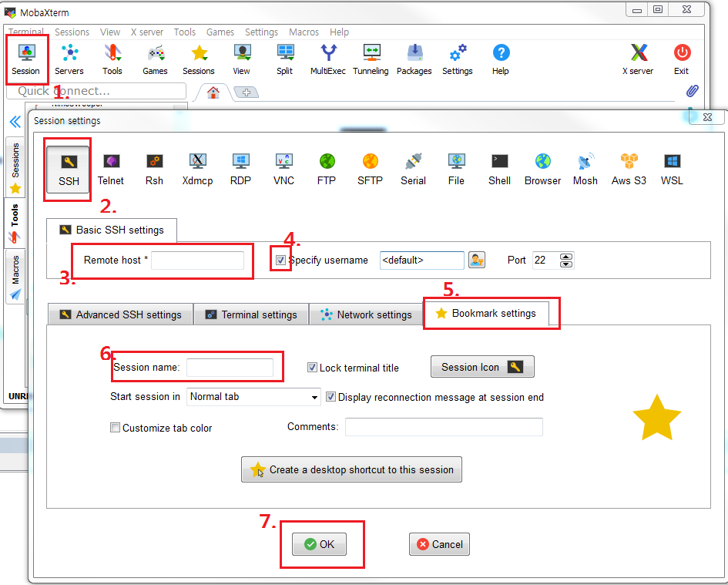This screenshot has width=728, height=585.
Task: Select the Shell session type
Action: point(499,170)
